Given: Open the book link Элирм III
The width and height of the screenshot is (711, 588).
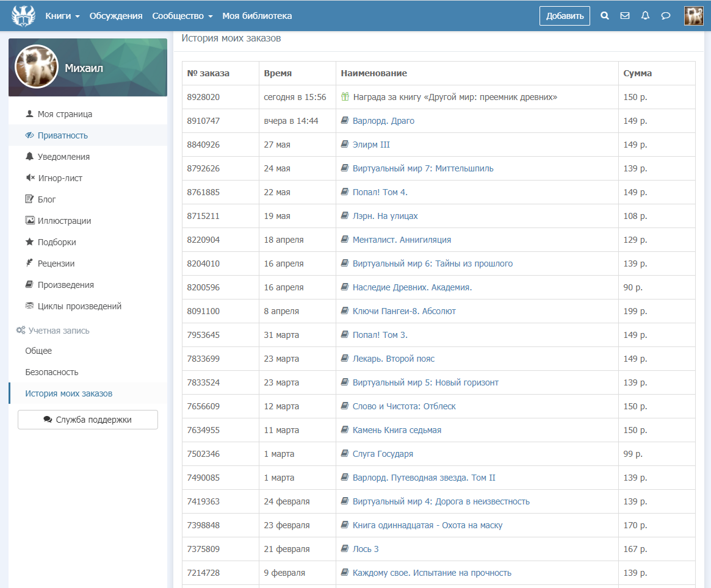Looking at the screenshot, I should pos(371,145).
